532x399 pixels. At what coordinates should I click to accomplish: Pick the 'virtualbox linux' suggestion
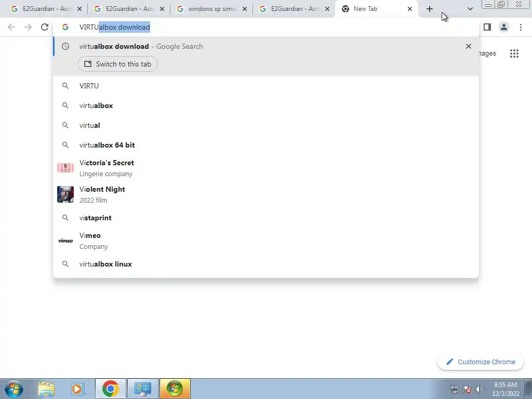(266, 264)
